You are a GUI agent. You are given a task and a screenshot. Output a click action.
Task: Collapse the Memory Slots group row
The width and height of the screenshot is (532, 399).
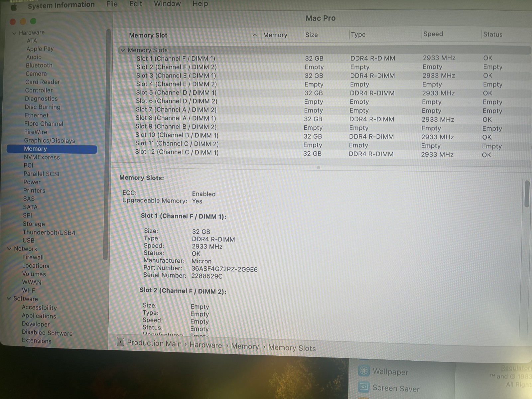pos(123,50)
